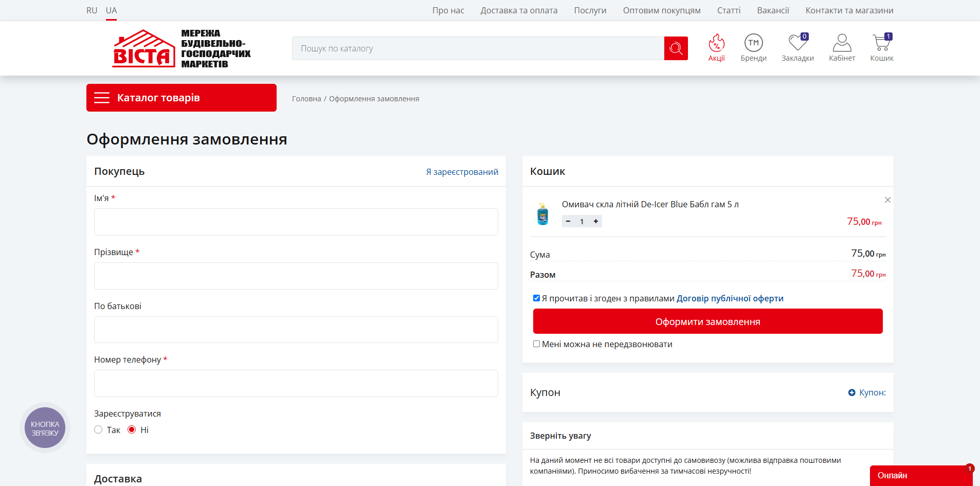The height and width of the screenshot is (486, 980).
Task: Click the Оформити замовлення button
Action: pyautogui.click(x=708, y=321)
